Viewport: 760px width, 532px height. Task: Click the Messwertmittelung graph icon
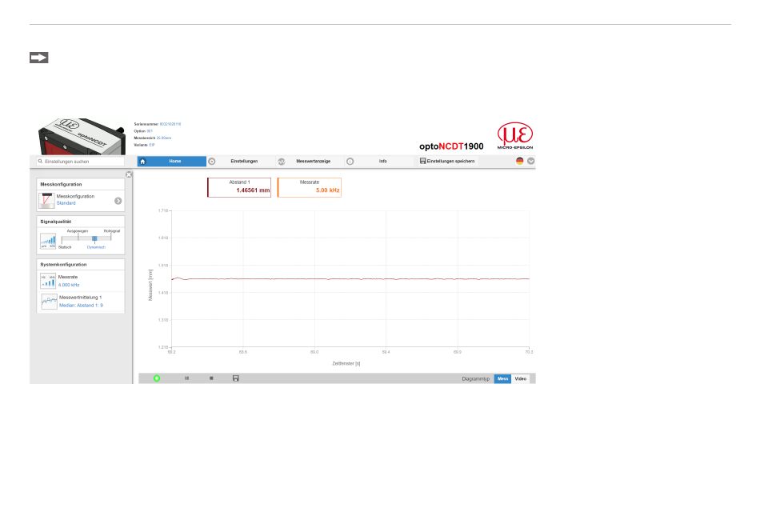(49, 302)
